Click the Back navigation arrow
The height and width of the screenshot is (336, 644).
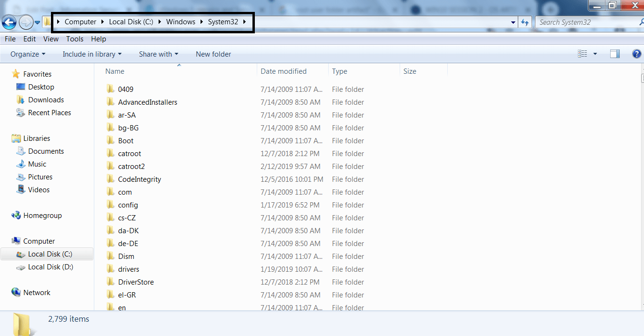coord(9,22)
